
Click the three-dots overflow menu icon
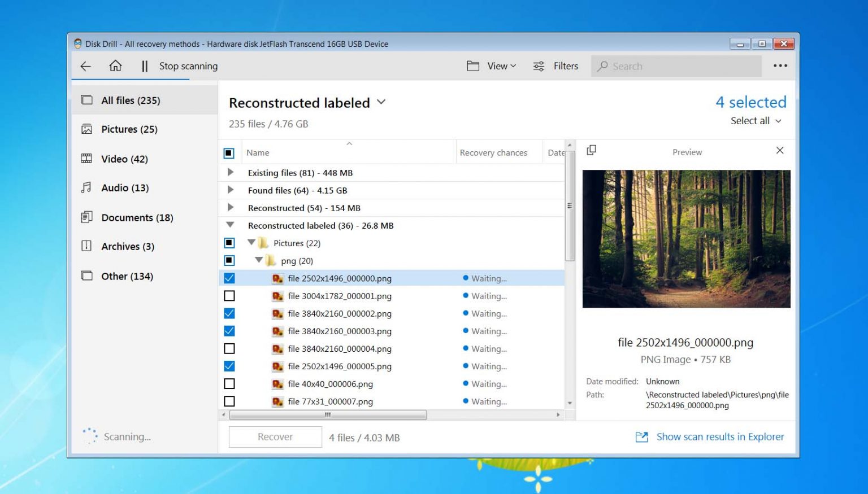pyautogui.click(x=780, y=65)
